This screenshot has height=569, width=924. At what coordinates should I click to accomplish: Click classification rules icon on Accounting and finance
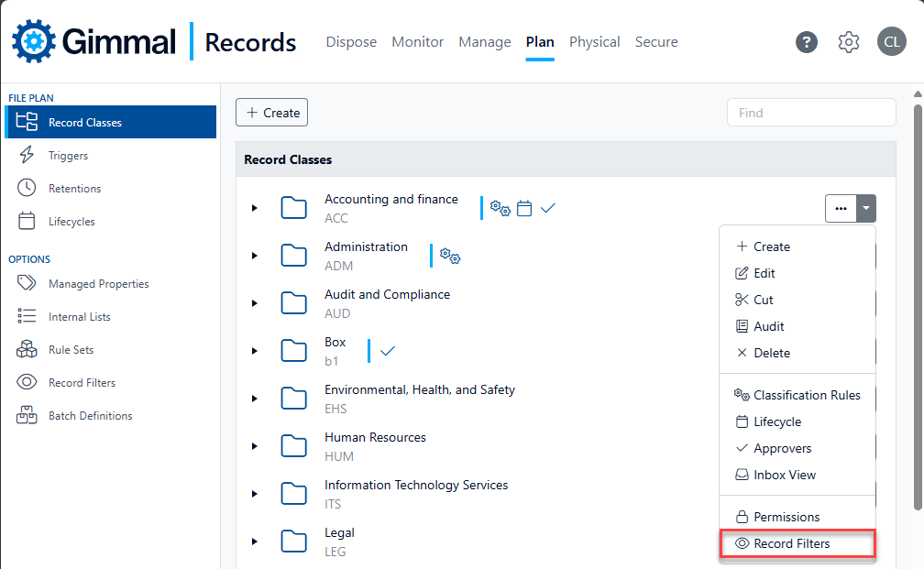click(x=500, y=208)
